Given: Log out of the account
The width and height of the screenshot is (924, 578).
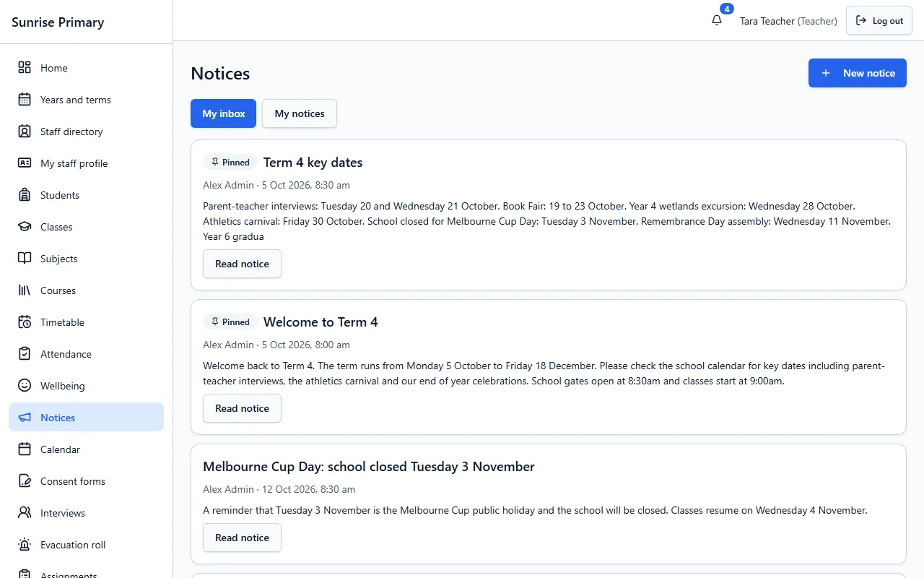Looking at the screenshot, I should point(879,21).
